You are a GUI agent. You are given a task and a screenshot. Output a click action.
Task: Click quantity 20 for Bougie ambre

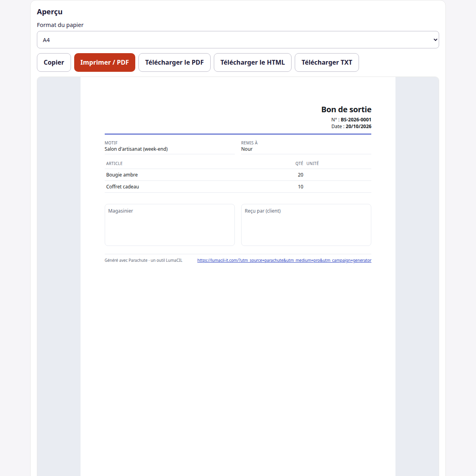(x=301, y=175)
